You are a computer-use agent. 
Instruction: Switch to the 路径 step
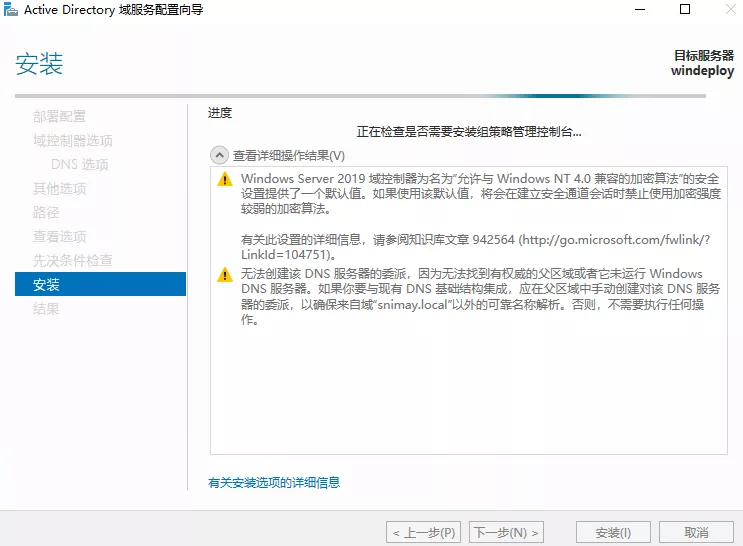[x=46, y=212]
